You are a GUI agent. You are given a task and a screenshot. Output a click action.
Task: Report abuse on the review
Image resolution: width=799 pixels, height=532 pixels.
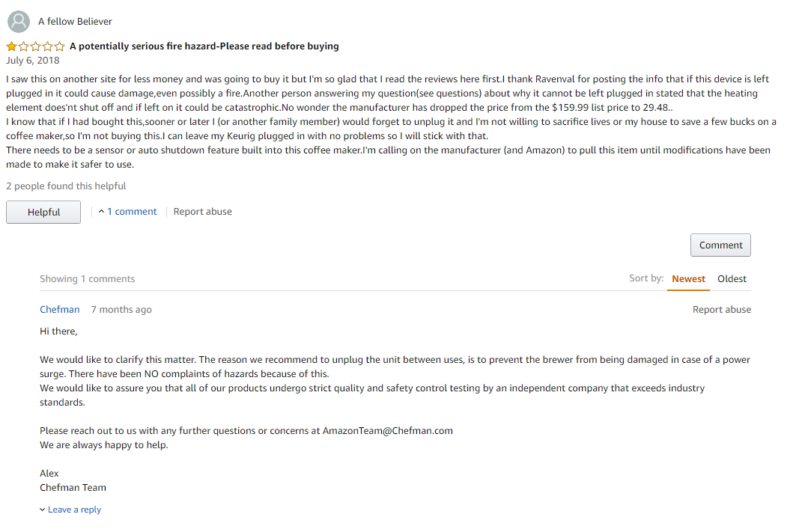pyautogui.click(x=202, y=211)
